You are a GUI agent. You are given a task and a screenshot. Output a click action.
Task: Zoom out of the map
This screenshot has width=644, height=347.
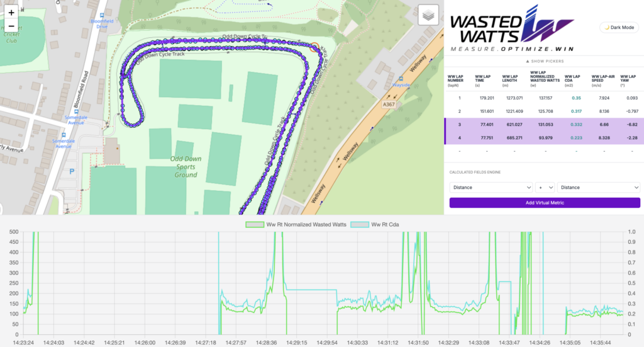[x=11, y=26]
